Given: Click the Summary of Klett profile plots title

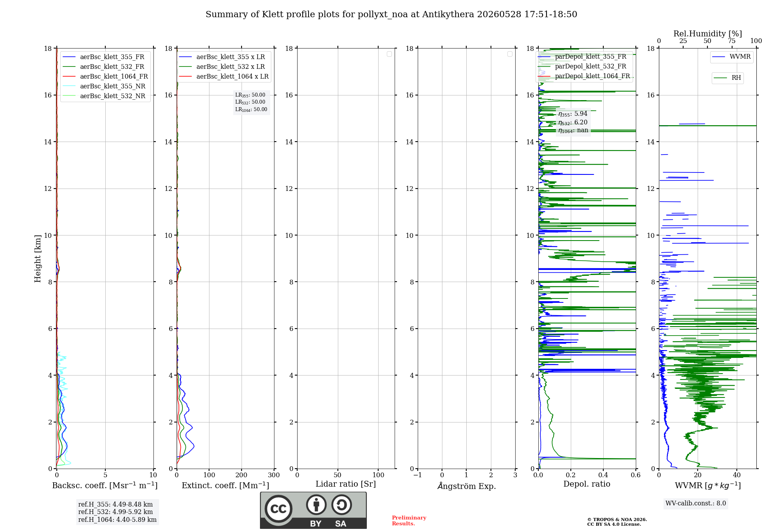Looking at the screenshot, I should pos(391,14).
